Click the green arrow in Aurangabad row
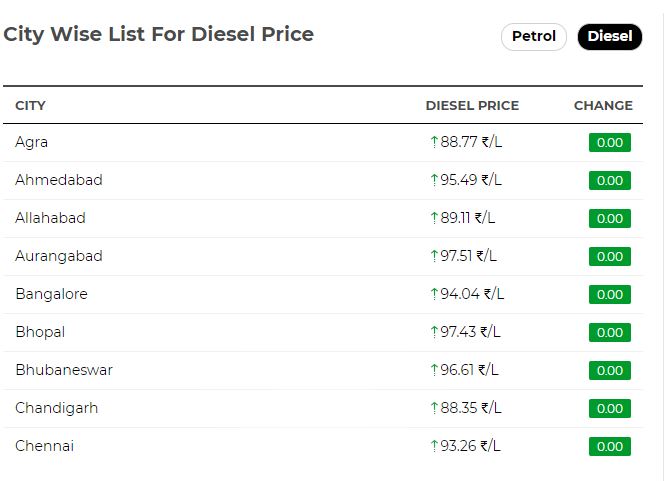665x481 pixels. click(434, 256)
